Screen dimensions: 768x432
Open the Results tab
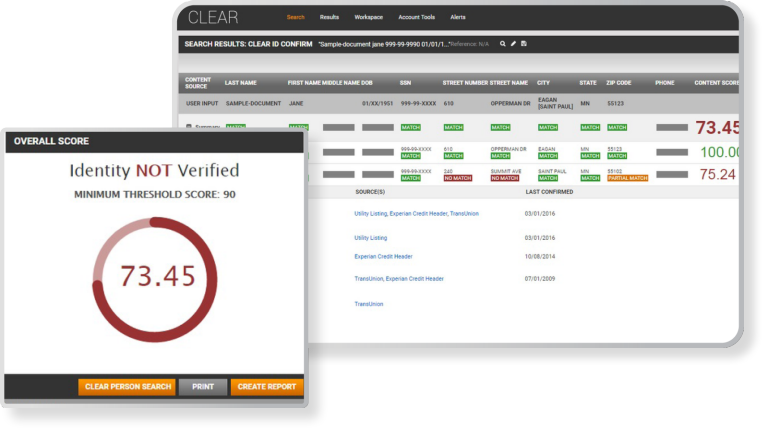[x=329, y=17]
